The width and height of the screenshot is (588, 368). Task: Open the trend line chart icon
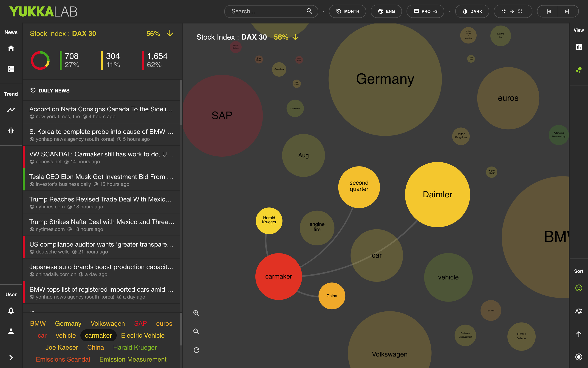[x=11, y=110]
